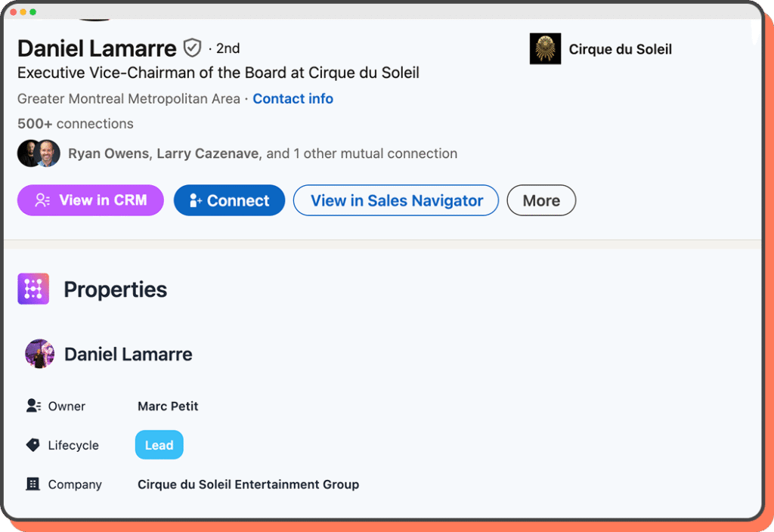The height and width of the screenshot is (532, 774).
Task: Click the Lead lifecycle badge
Action: coord(159,445)
